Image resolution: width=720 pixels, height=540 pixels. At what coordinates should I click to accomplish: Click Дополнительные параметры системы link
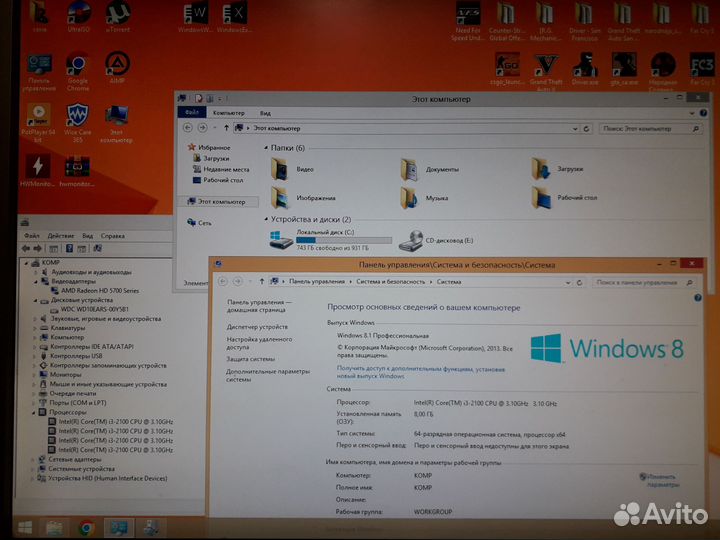[268, 375]
